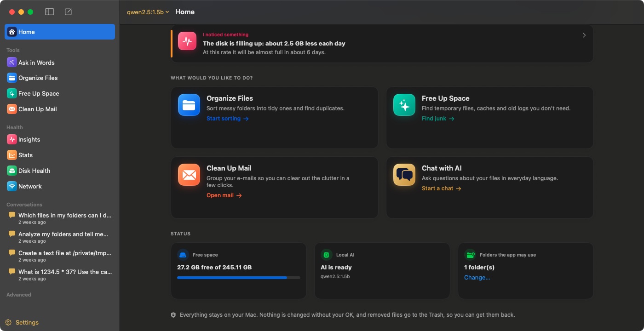Click the Start a chat link
The image size is (644, 331).
441,188
